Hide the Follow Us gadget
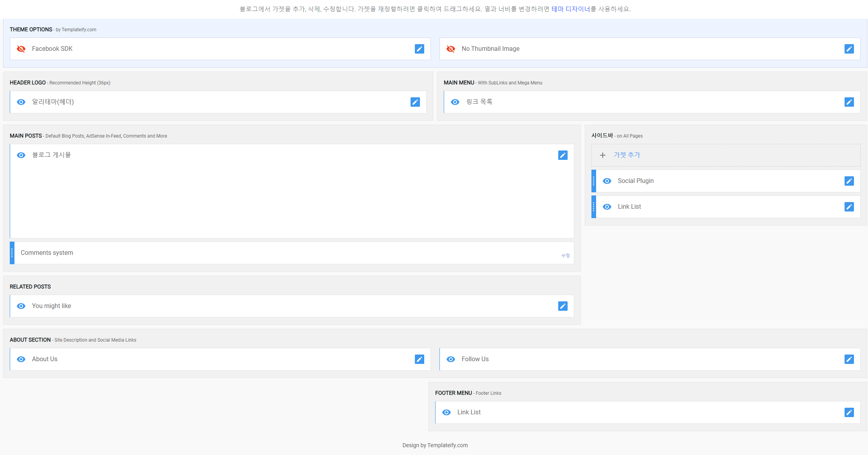The image size is (868, 455). (x=451, y=359)
